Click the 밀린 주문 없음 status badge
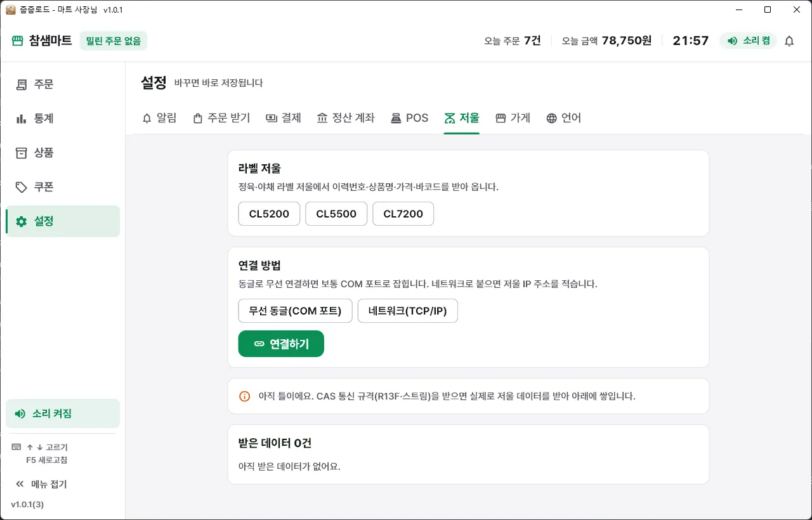The width and height of the screenshot is (812, 520). [x=114, y=41]
